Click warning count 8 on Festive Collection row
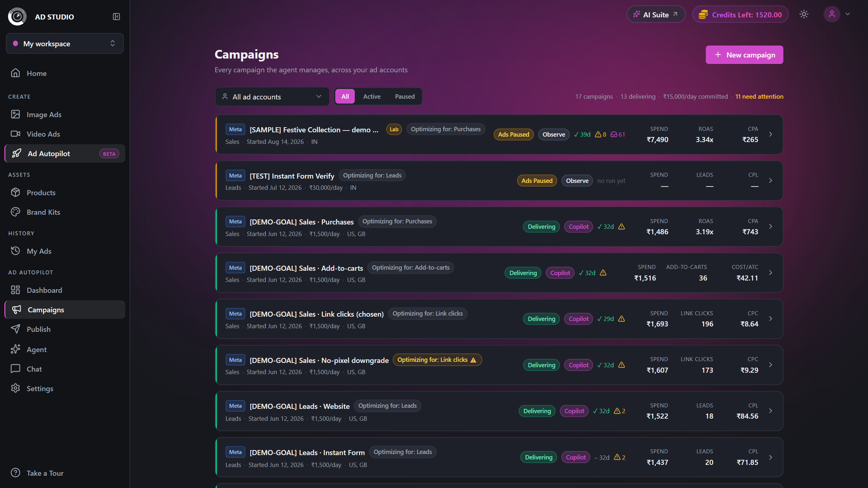Screen dimensions: 868x488 [x=600, y=134]
